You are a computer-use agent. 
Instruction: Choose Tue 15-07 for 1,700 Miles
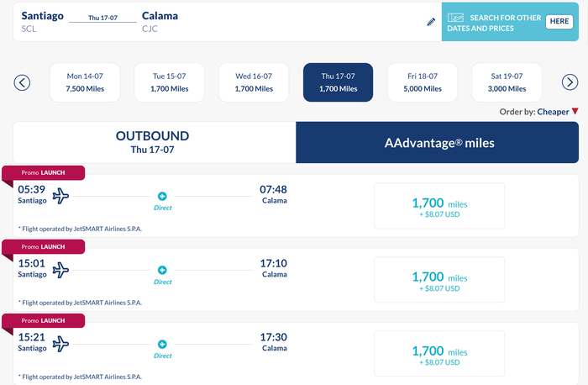(x=170, y=82)
